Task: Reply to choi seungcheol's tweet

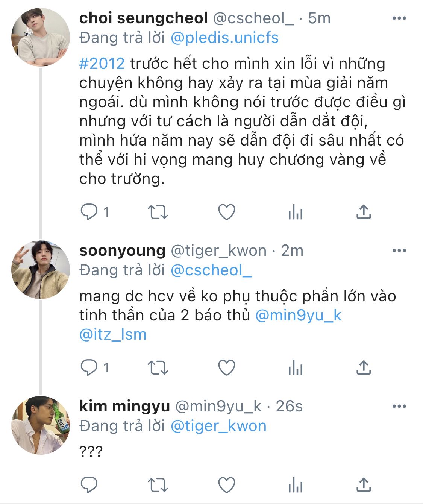Action: [89, 212]
